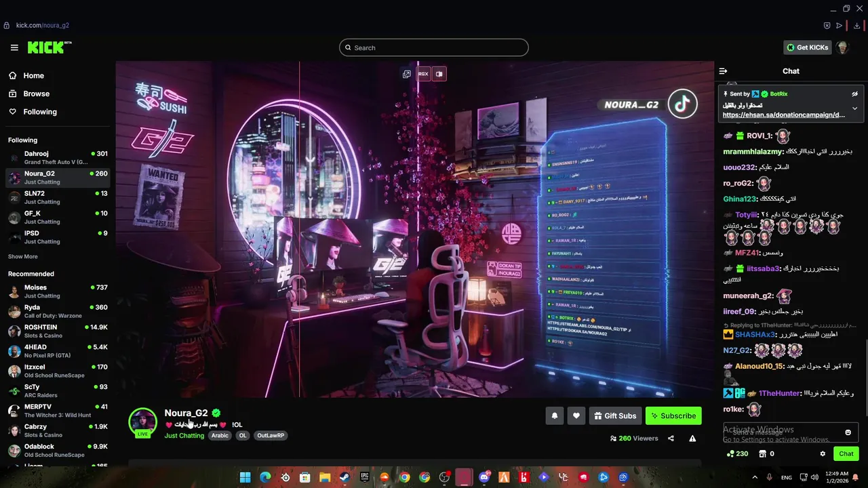Click the KICK logo

click(x=50, y=47)
